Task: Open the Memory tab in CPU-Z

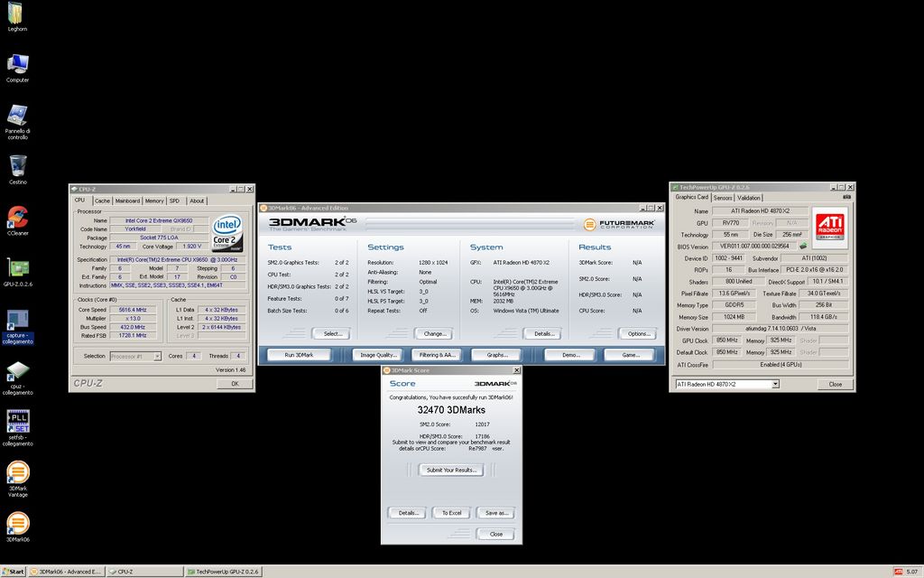Action: (154, 200)
